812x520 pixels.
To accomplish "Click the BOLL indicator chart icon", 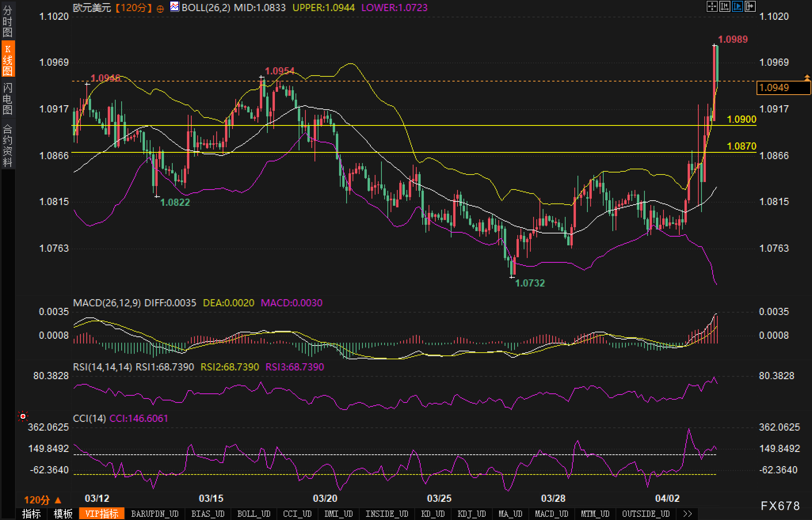I will [x=174, y=7].
